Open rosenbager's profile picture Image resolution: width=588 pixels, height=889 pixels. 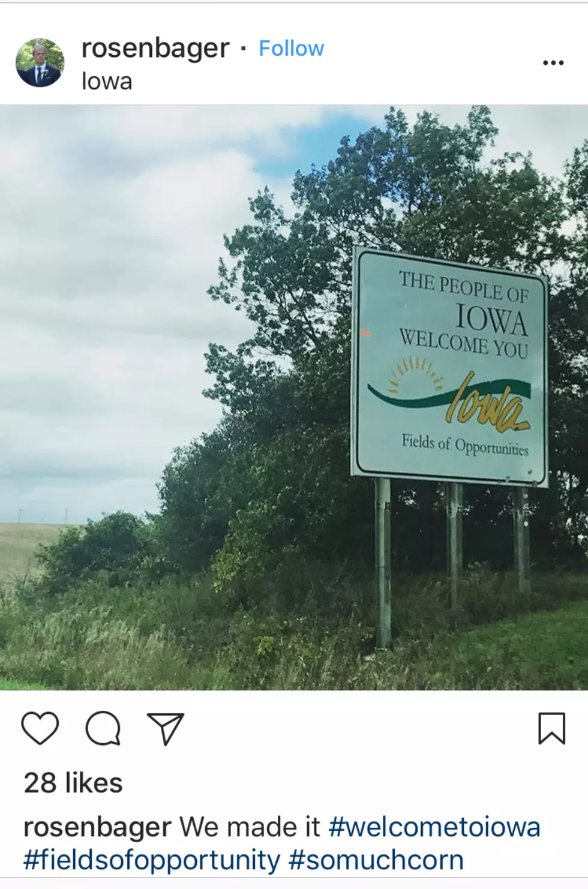40,63
